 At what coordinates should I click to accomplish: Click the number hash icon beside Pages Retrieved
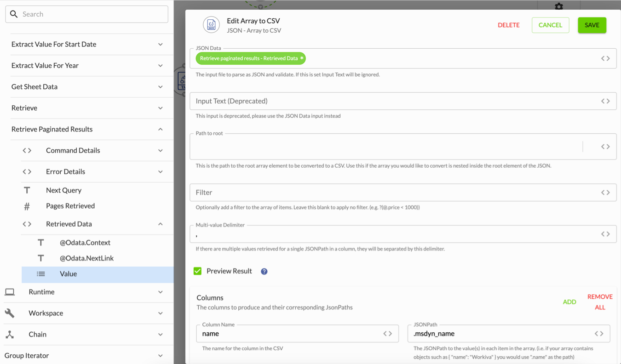click(x=27, y=206)
